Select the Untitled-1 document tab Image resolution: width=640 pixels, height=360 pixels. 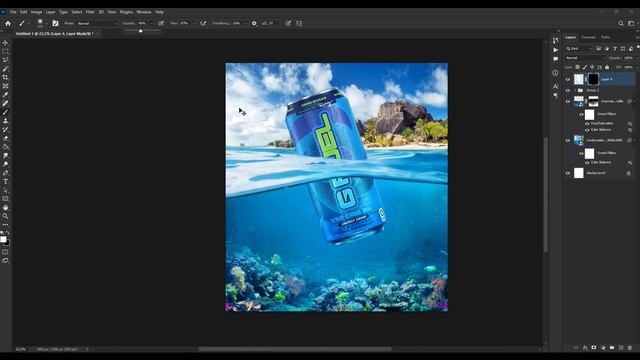coord(56,34)
